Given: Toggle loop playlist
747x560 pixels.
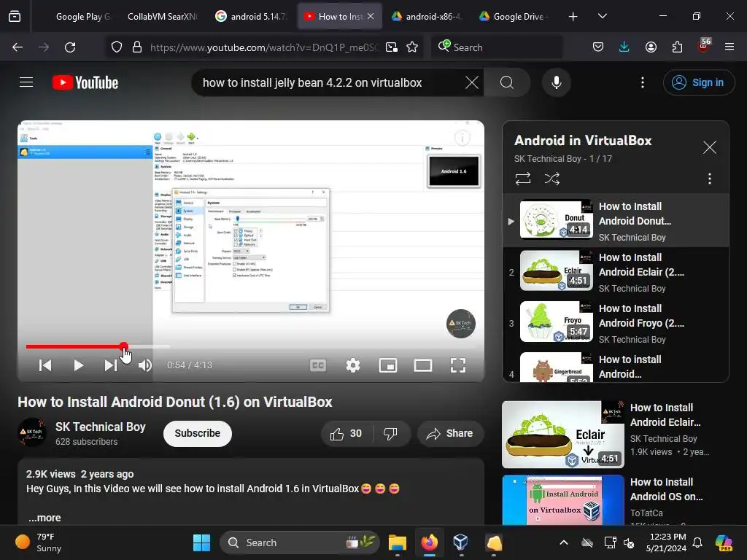Looking at the screenshot, I should (x=522, y=179).
